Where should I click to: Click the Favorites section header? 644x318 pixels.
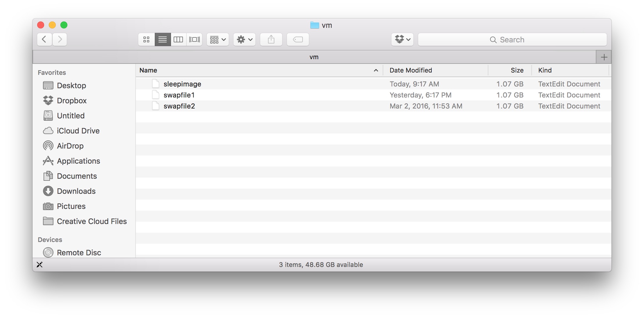tap(52, 73)
